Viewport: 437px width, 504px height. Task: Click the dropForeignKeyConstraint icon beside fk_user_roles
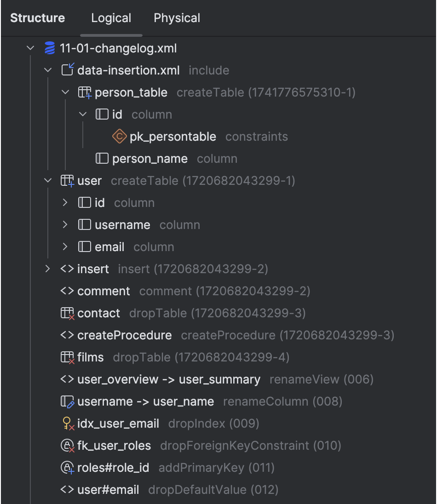click(x=68, y=445)
